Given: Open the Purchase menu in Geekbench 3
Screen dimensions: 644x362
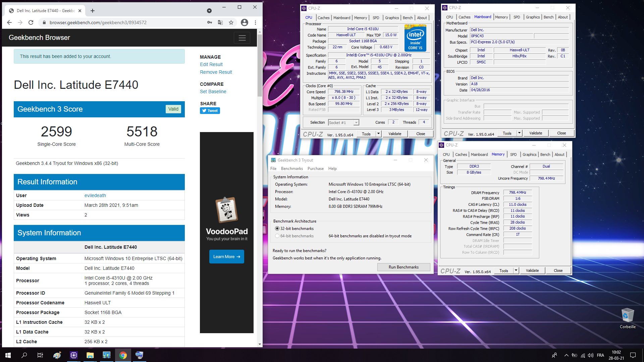Looking at the screenshot, I should pos(316,169).
